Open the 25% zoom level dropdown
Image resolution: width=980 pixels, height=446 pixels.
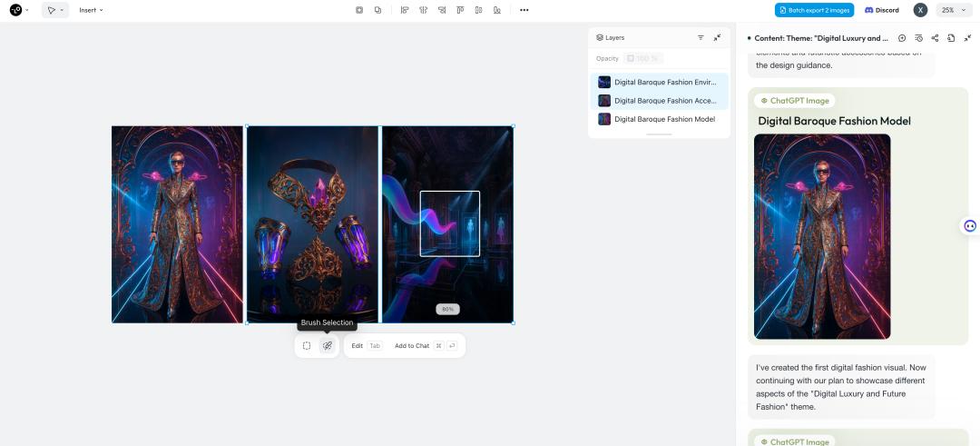click(x=953, y=10)
